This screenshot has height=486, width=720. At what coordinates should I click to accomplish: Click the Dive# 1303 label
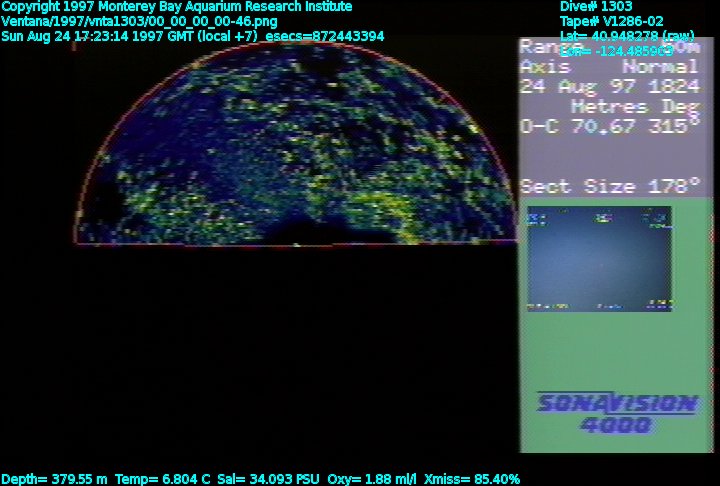pos(596,6)
